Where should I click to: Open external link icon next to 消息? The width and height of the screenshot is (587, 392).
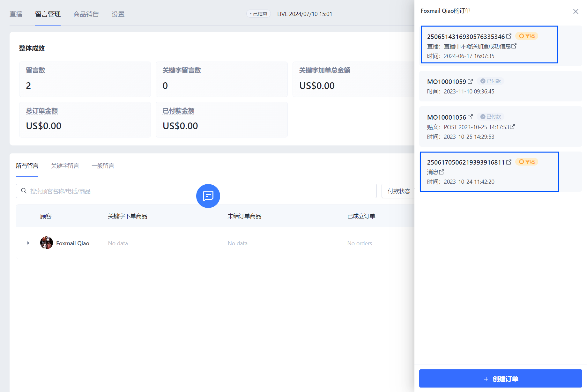point(442,172)
